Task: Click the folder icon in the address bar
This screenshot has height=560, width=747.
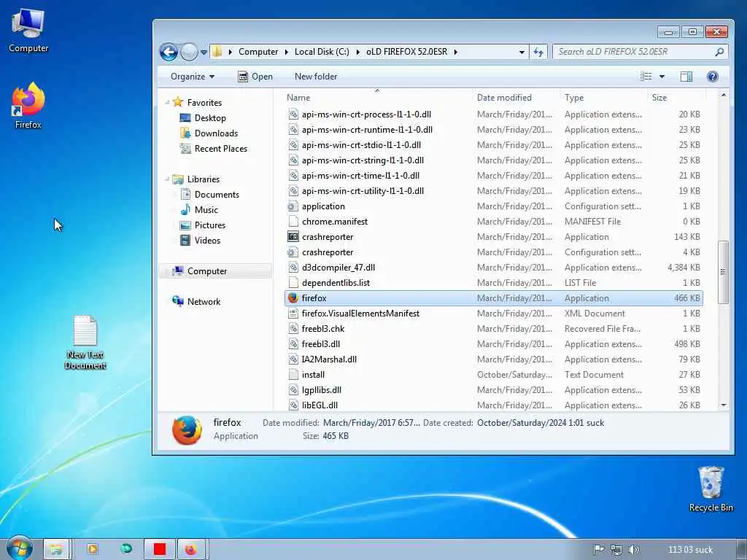Action: point(217,52)
